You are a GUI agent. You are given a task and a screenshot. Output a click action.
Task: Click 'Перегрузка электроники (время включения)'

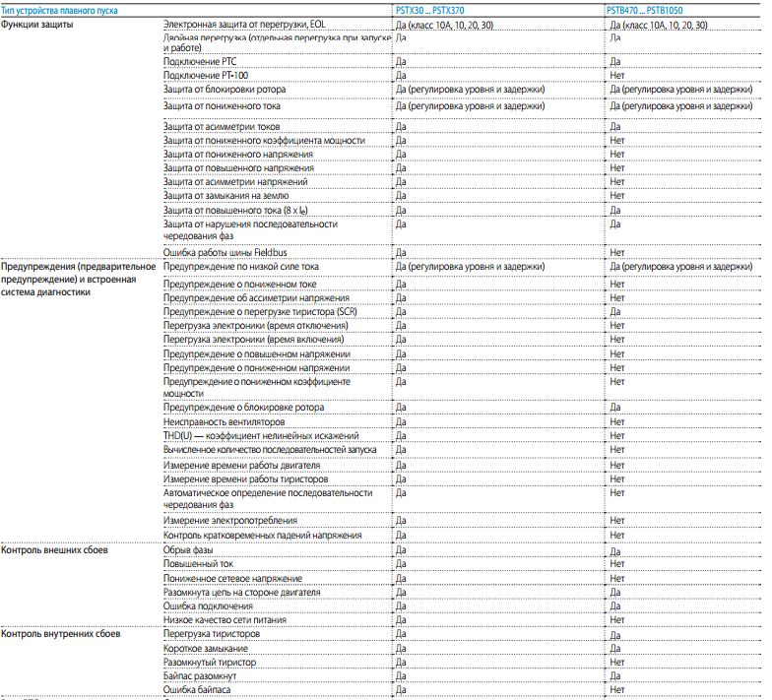click(x=254, y=339)
